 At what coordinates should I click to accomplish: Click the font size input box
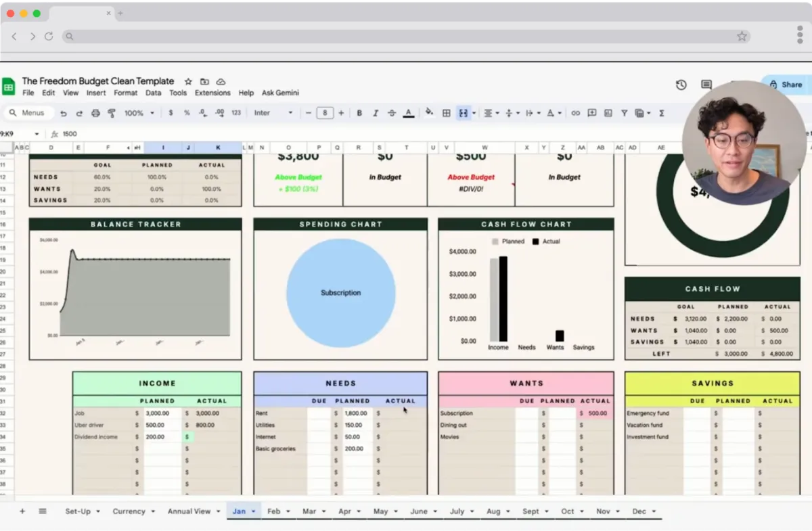(325, 113)
